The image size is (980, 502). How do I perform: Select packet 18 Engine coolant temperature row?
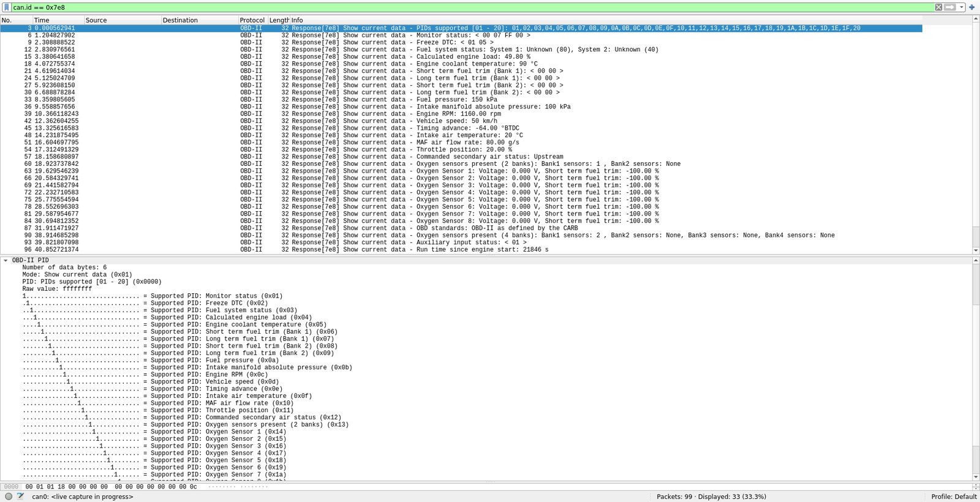click(x=461, y=64)
